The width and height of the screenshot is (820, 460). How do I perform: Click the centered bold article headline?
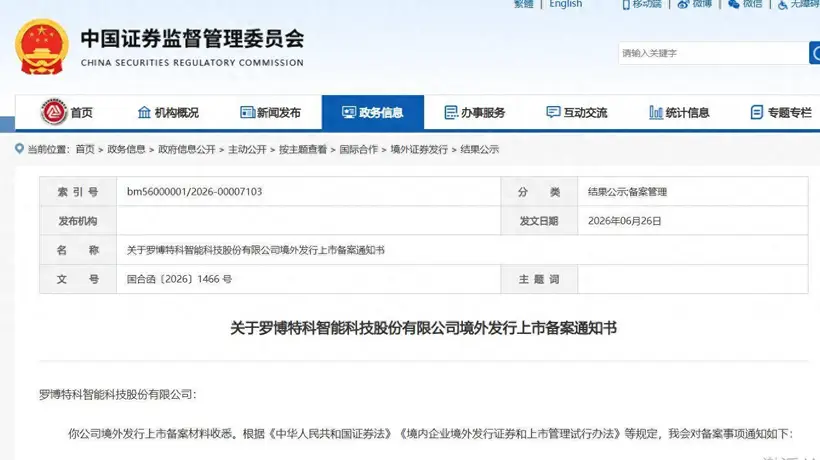(x=424, y=328)
